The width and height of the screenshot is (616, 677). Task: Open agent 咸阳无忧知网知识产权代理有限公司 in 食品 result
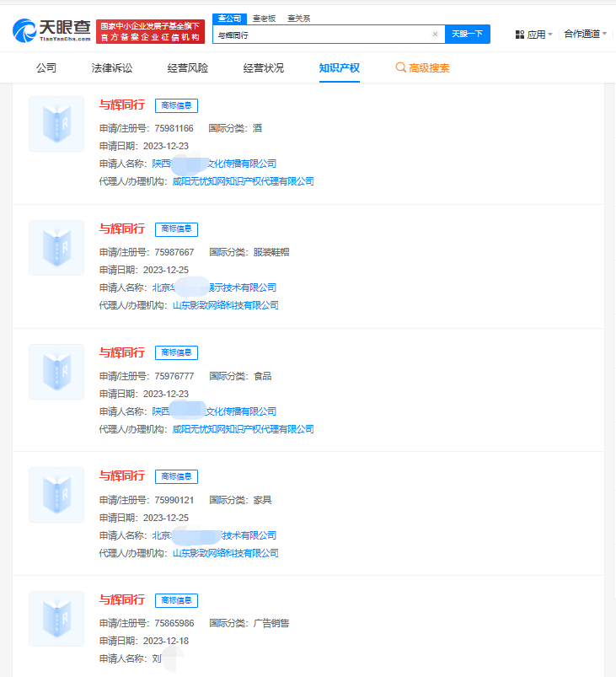[x=243, y=429]
